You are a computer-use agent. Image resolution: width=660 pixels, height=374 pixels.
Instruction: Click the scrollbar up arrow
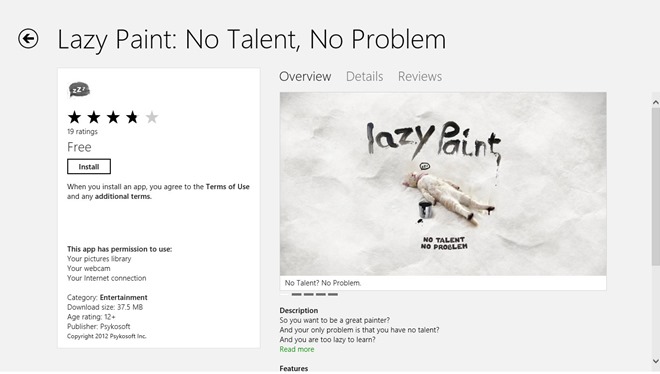[x=655, y=102]
